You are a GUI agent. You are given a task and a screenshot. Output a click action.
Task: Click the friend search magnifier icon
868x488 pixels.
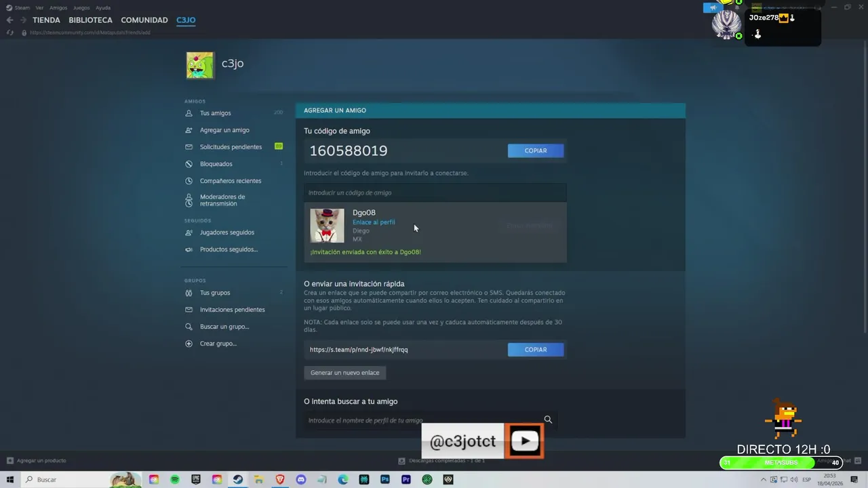click(x=548, y=420)
